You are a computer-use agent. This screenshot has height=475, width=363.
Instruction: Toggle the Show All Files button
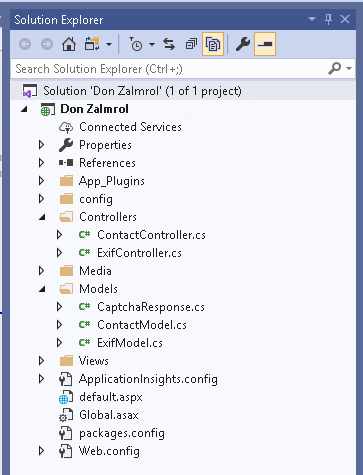(213, 44)
